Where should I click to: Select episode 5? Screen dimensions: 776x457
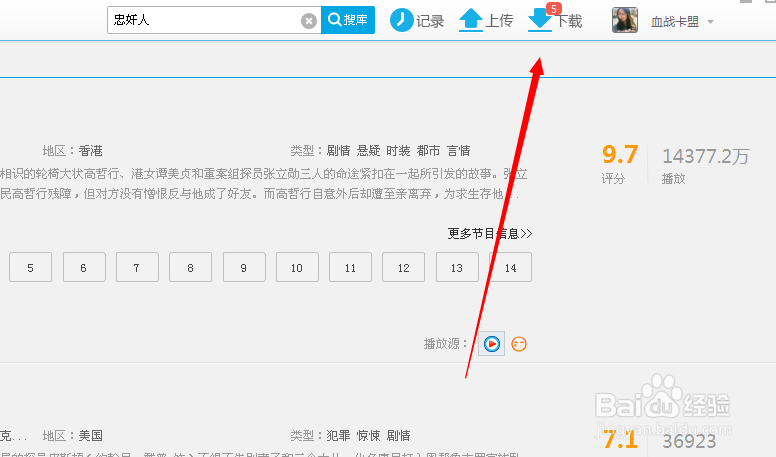pyautogui.click(x=30, y=267)
